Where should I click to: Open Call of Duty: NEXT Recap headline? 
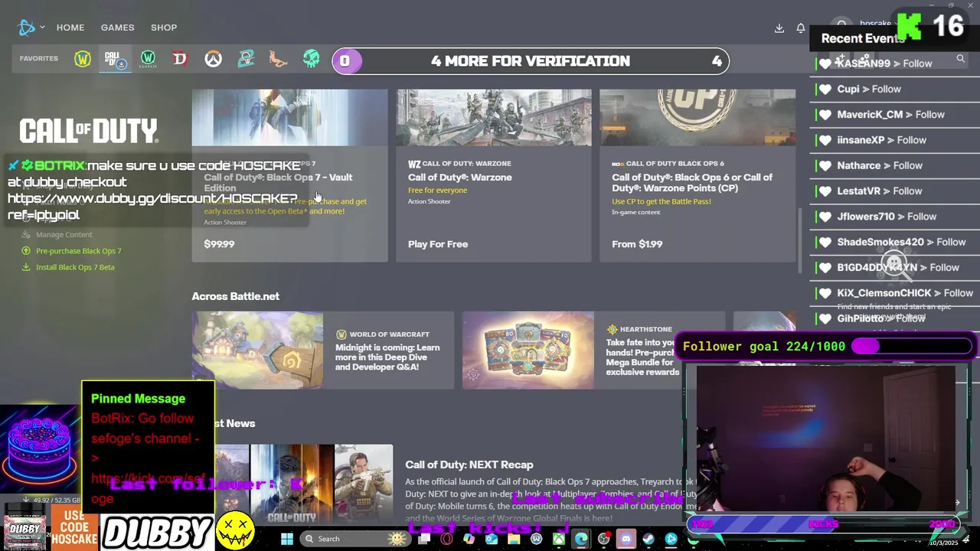[x=469, y=465]
